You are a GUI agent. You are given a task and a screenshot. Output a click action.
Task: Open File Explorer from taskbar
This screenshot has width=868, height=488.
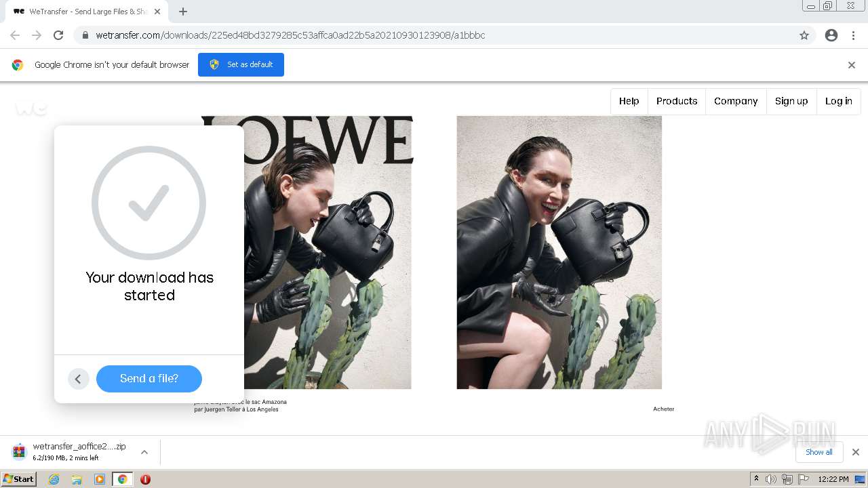point(77,479)
